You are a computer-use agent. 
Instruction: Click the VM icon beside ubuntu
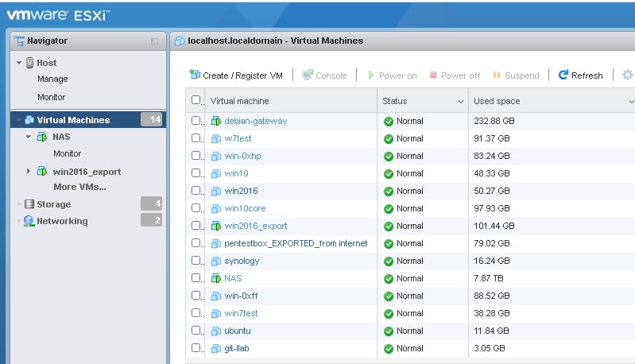[216, 331]
